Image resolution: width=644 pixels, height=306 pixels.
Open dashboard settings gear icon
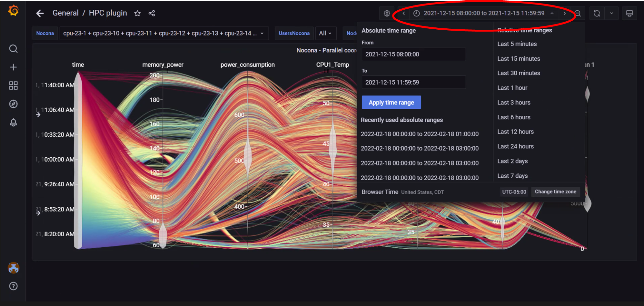pyautogui.click(x=387, y=13)
